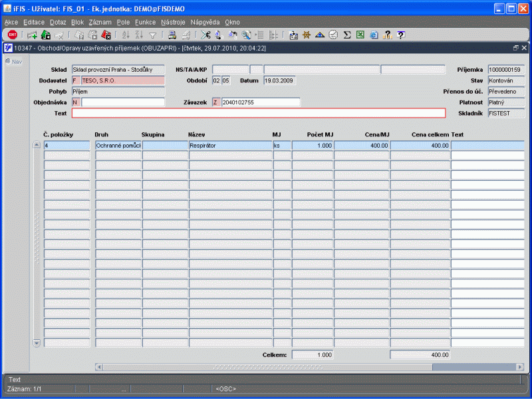Click the filter funnel toolbar icon
The width and height of the screenshot is (532, 399).
152,35
